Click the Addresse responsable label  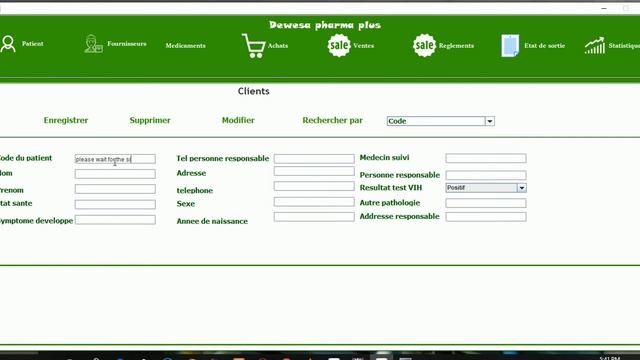pos(399,216)
